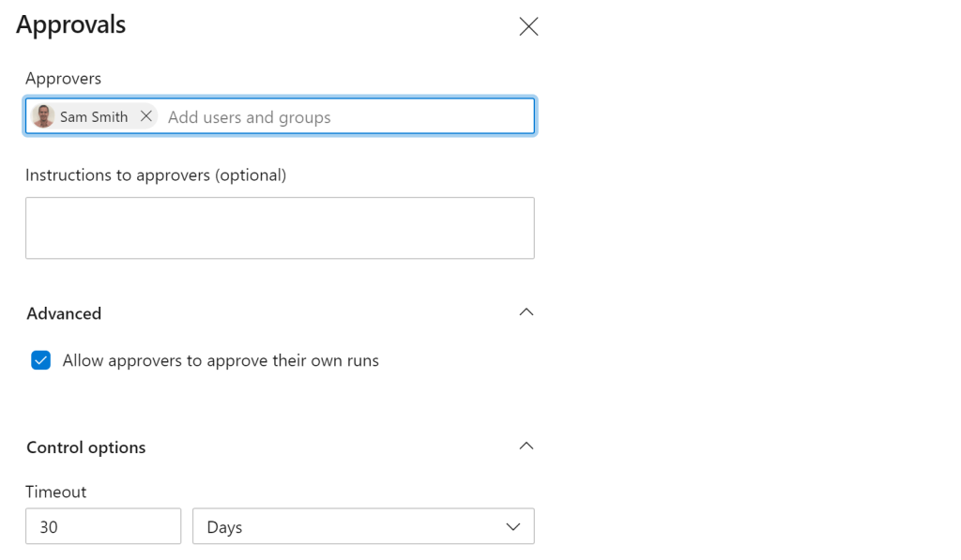Remove Sam Smith from approvers
Image resolution: width=961 pixels, height=560 pixels.
coord(145,116)
